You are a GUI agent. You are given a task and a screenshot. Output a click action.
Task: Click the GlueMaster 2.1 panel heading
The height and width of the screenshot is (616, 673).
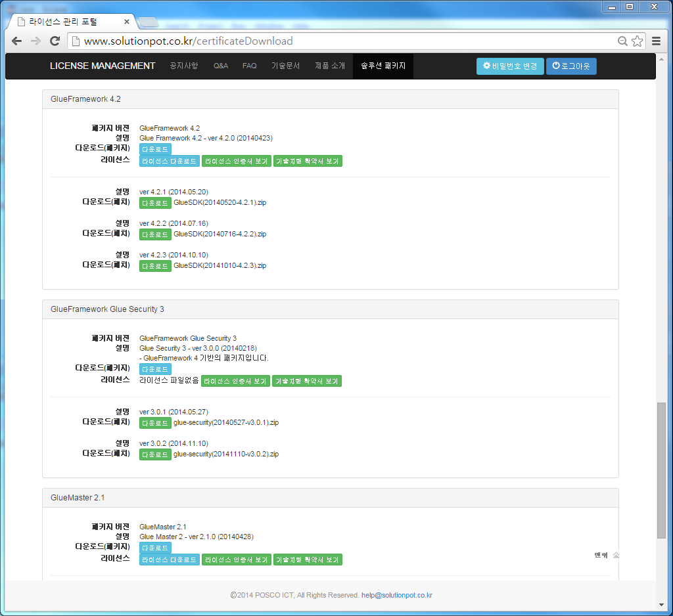331,498
